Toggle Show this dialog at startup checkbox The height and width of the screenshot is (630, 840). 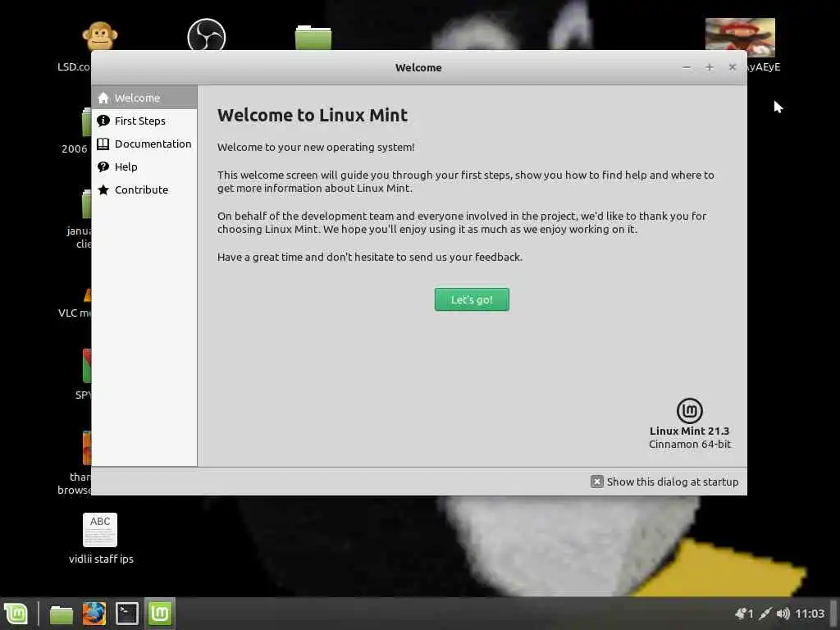click(597, 482)
